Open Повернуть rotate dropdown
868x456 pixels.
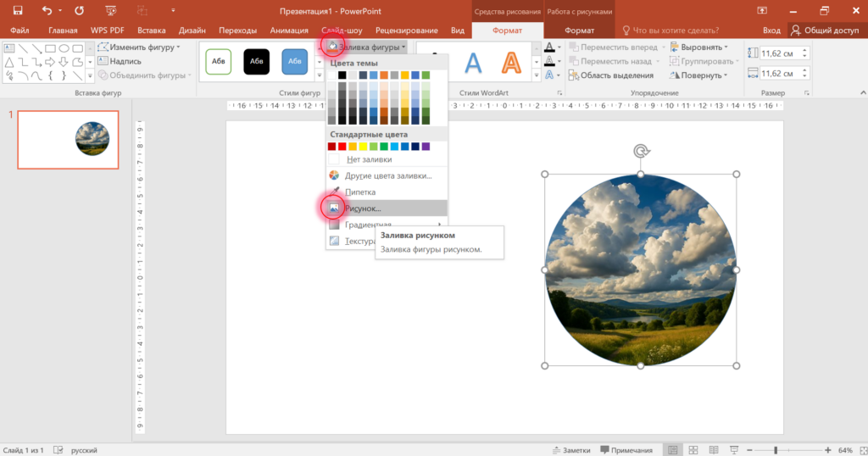coord(698,75)
